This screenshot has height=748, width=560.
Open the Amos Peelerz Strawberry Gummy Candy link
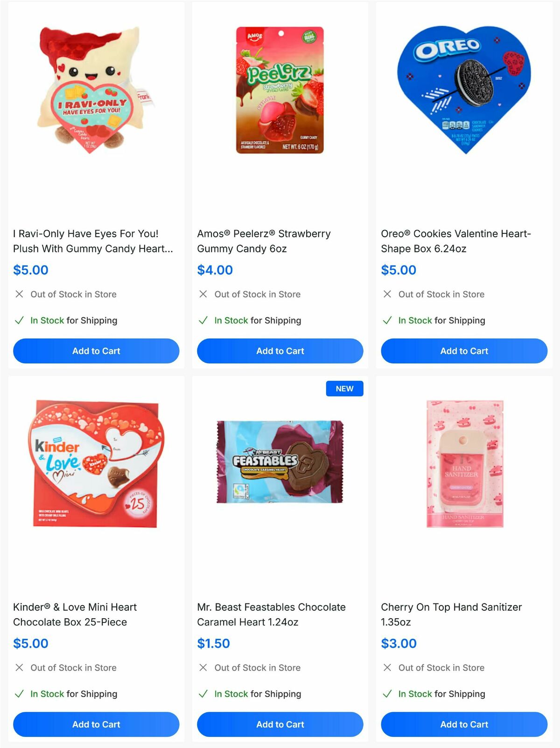tap(263, 241)
